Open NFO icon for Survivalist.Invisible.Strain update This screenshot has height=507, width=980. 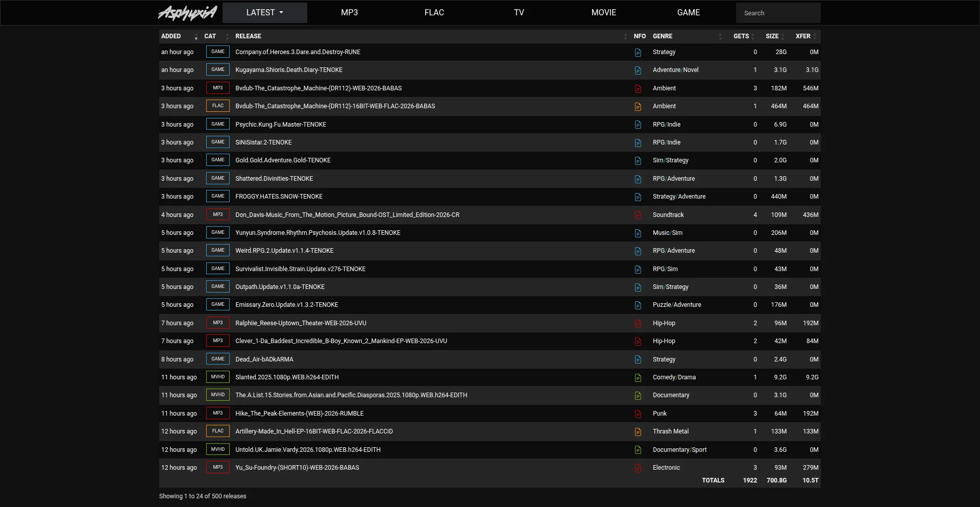point(638,270)
